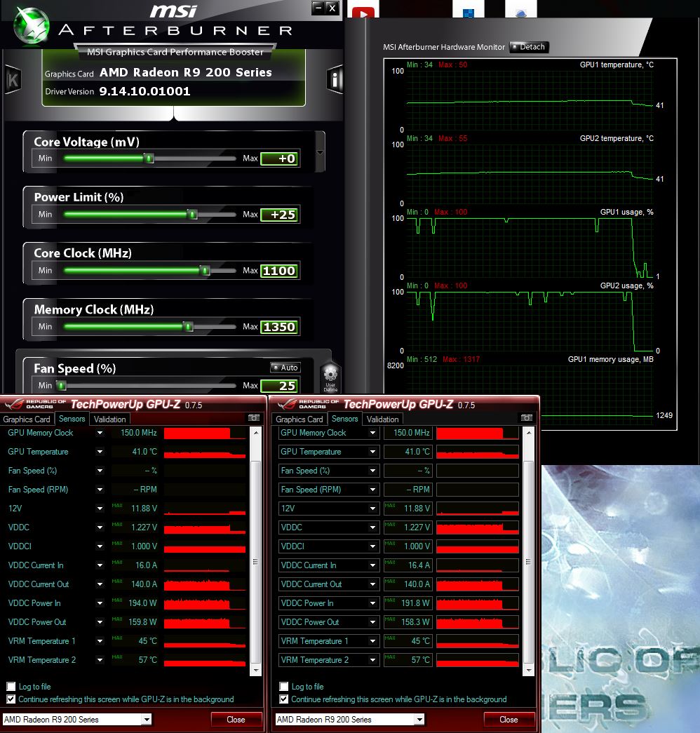Click left GPU-Z VDDC Power In value 194.0 W

(x=142, y=603)
